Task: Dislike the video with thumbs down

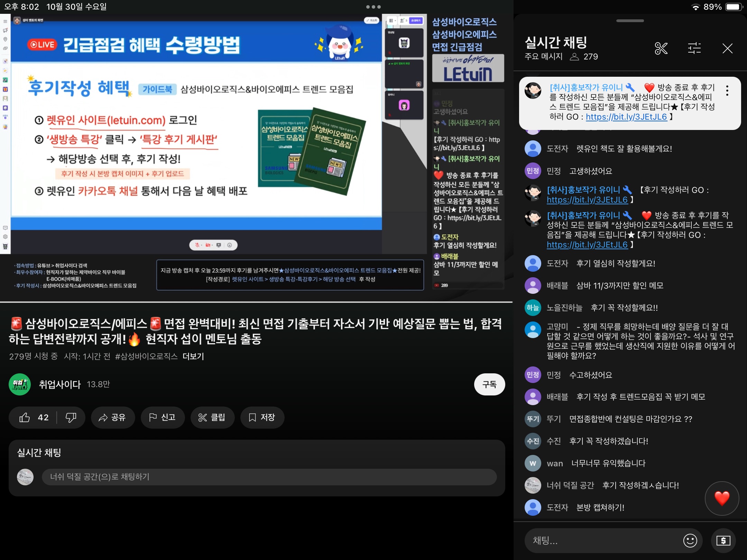Action: click(x=71, y=418)
